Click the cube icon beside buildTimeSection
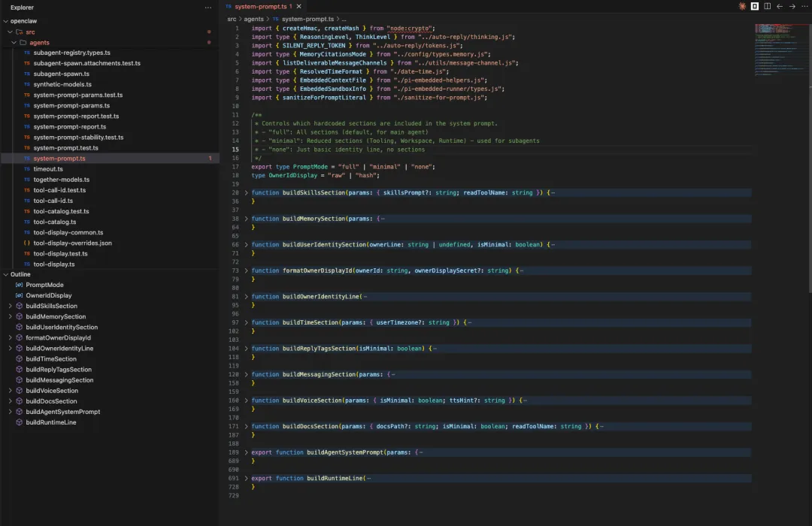This screenshot has height=526, width=812. [19, 358]
